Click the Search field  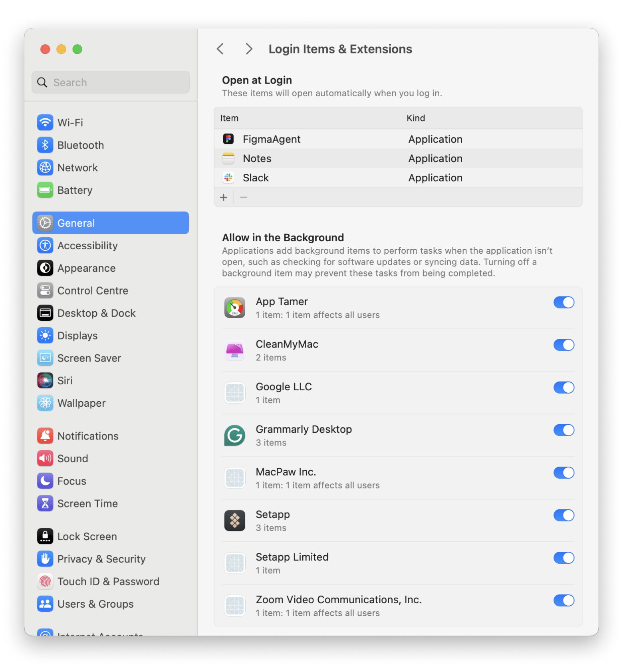click(x=111, y=82)
